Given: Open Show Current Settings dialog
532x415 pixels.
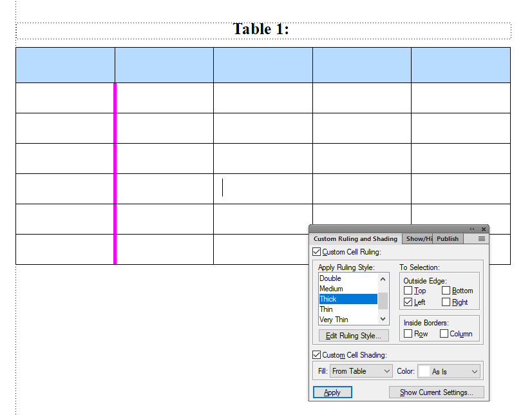Looking at the screenshot, I should pos(437,392).
